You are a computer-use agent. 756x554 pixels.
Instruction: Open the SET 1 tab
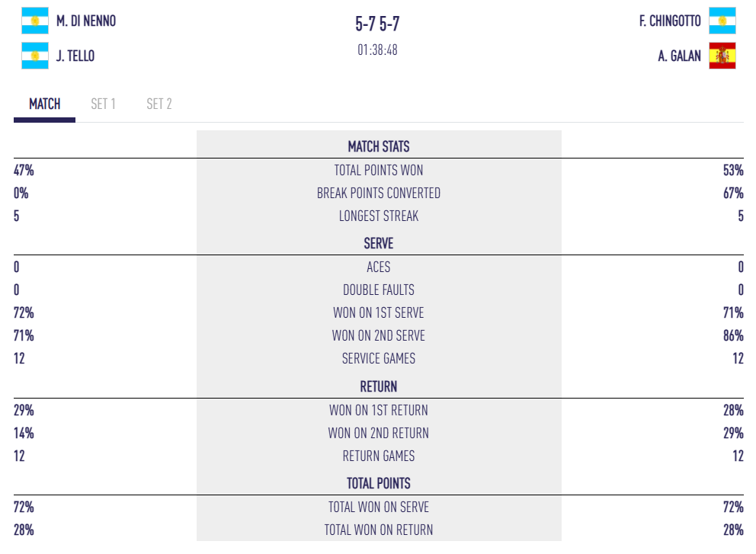click(x=103, y=104)
